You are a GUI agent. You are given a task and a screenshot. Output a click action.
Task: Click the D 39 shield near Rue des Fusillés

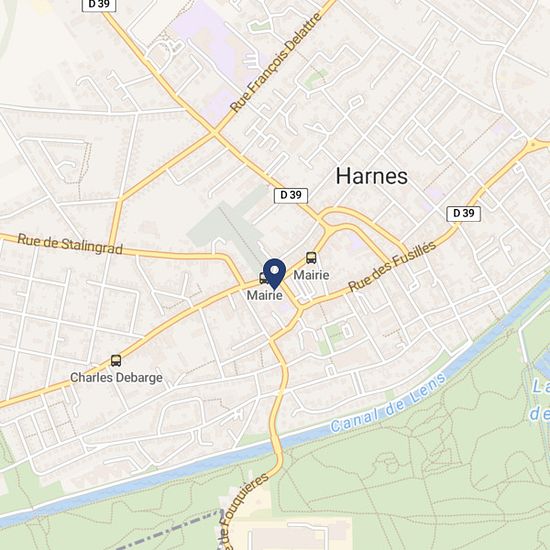point(463,214)
